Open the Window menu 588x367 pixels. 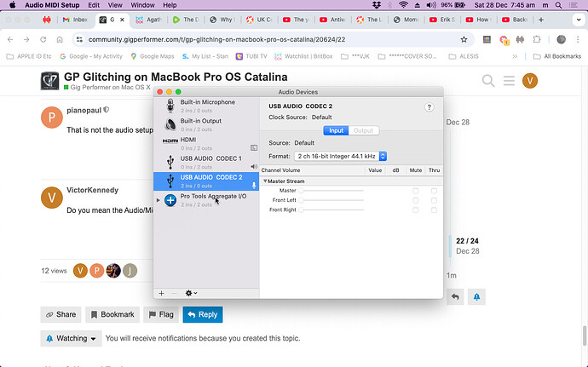142,5
